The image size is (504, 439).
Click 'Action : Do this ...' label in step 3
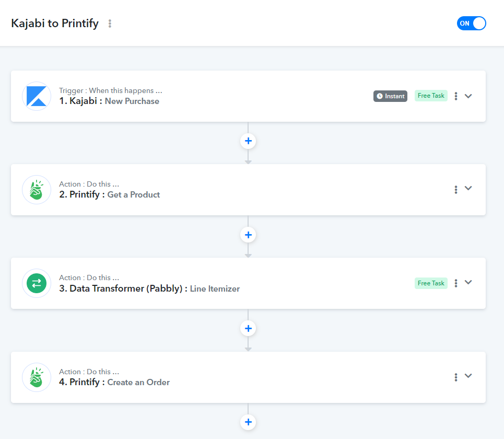[89, 278]
